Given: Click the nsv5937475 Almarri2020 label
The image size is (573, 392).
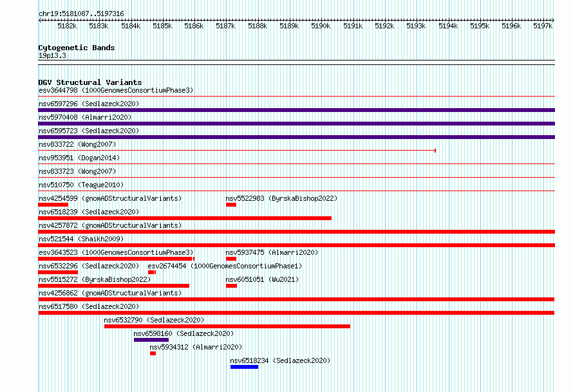Looking at the screenshot, I should (272, 252).
